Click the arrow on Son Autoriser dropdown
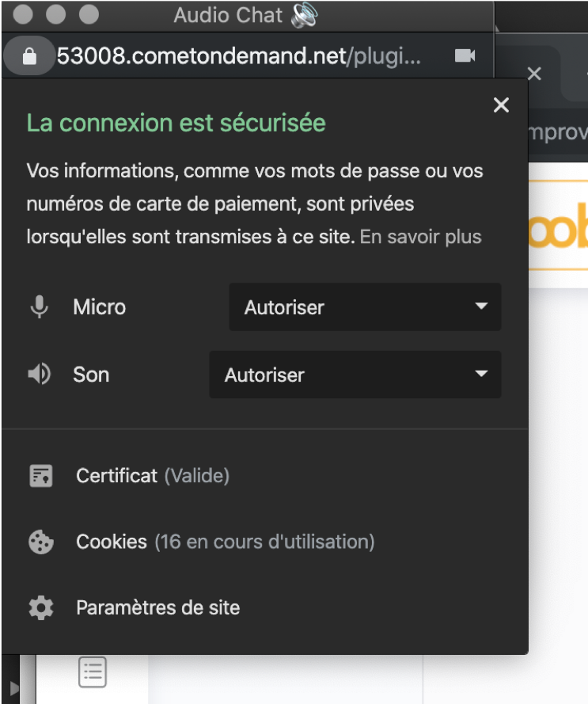The image size is (588, 704). tap(481, 374)
